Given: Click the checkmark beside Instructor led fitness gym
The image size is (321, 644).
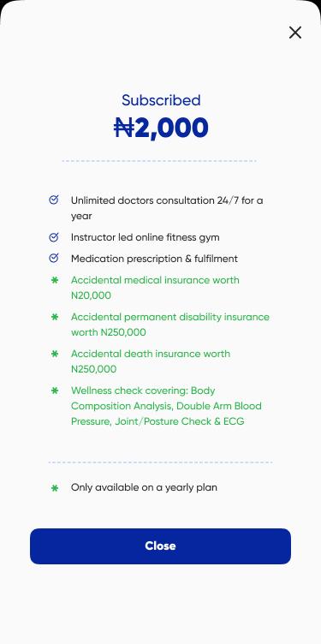Looking at the screenshot, I should pyautogui.click(x=54, y=237).
